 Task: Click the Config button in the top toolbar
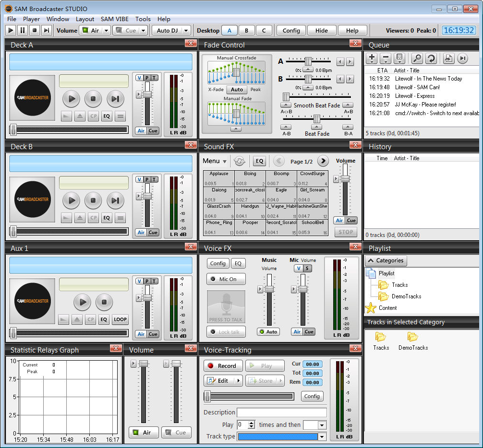coord(291,30)
